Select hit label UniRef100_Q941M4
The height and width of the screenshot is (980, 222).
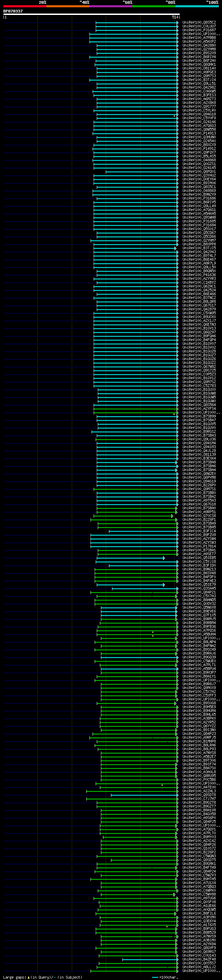point(199,443)
